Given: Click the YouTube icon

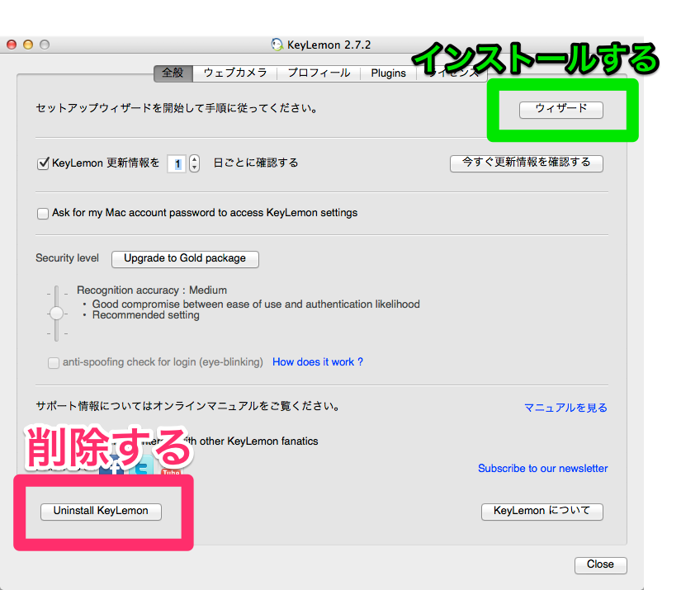Looking at the screenshot, I should coord(171,471).
